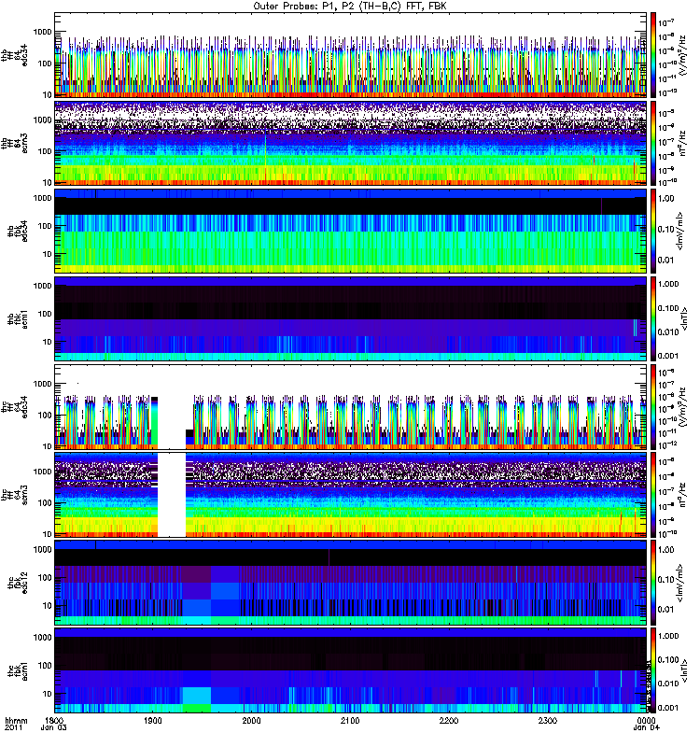Click the 1000 y-axis tick in thb fff edc34 panel
Screen dimensions: 700x747
click(42, 33)
